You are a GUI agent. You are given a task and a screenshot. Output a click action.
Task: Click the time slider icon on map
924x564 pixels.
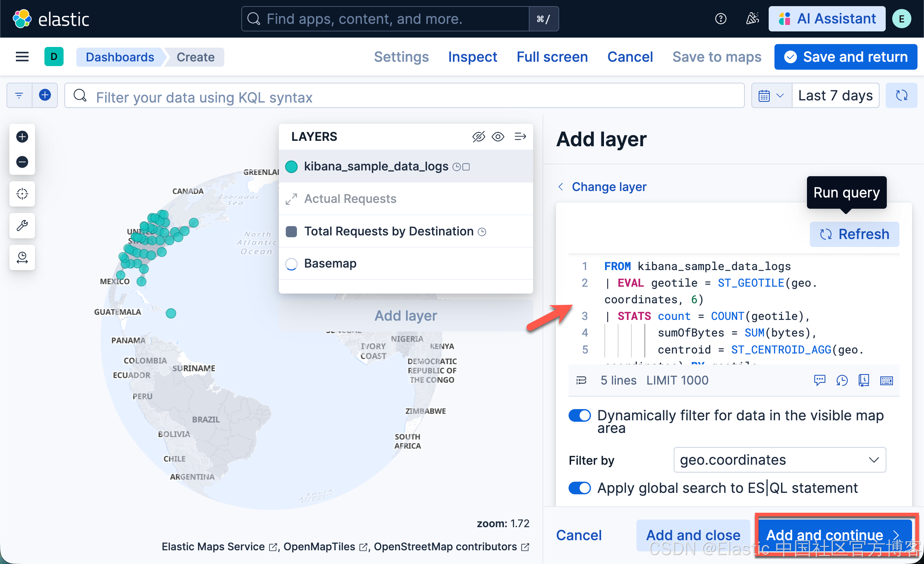point(22,257)
